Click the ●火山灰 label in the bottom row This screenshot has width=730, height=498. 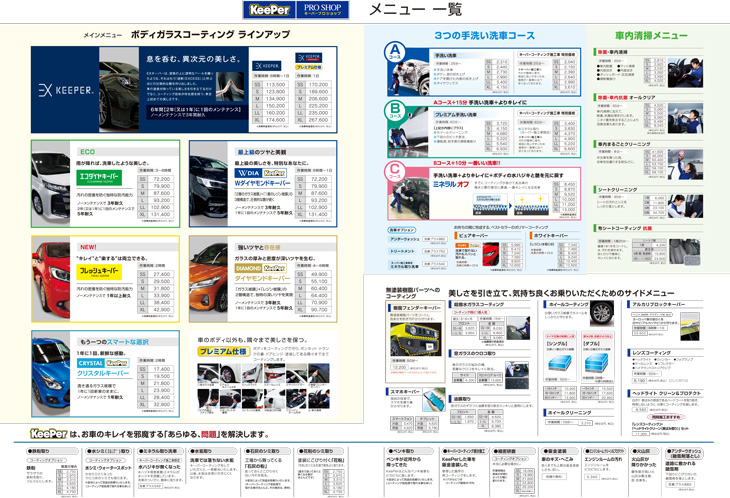click(x=640, y=451)
